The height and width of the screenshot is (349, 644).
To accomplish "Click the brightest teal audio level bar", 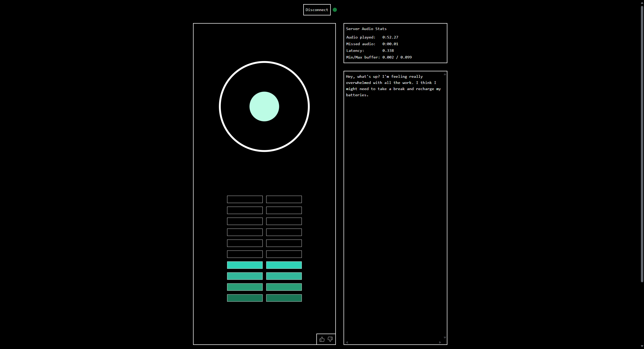I will pyautogui.click(x=245, y=265).
